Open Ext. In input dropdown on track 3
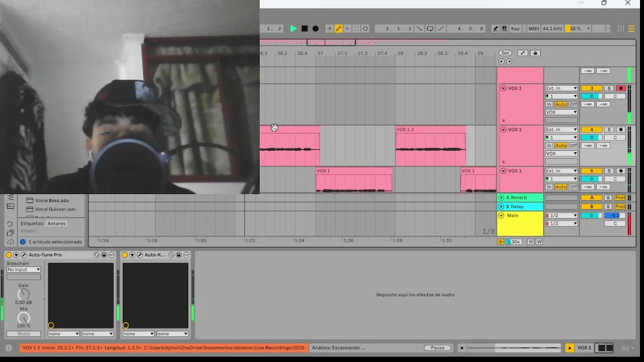The image size is (644, 362). click(x=561, y=88)
